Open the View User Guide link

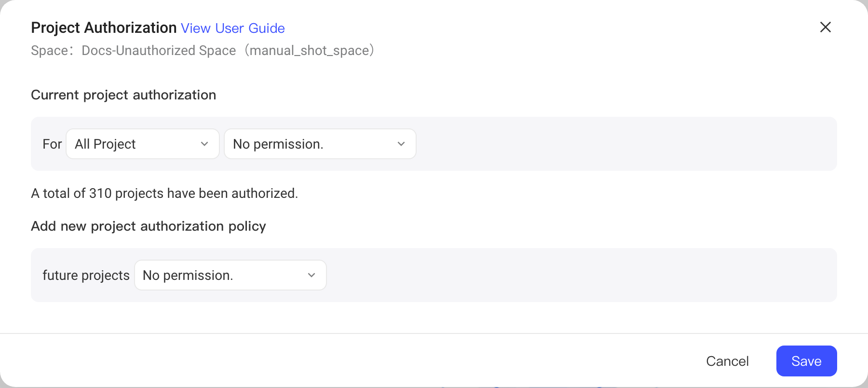click(x=232, y=28)
